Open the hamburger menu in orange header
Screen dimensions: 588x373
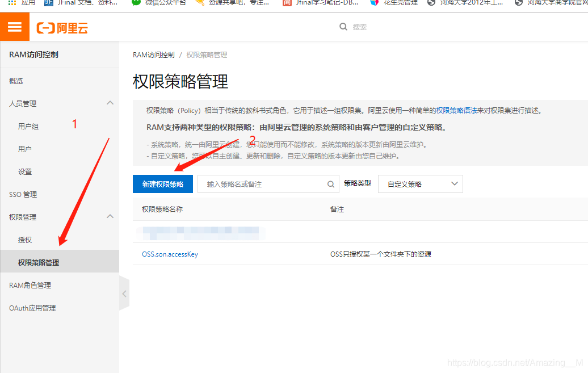(x=15, y=27)
